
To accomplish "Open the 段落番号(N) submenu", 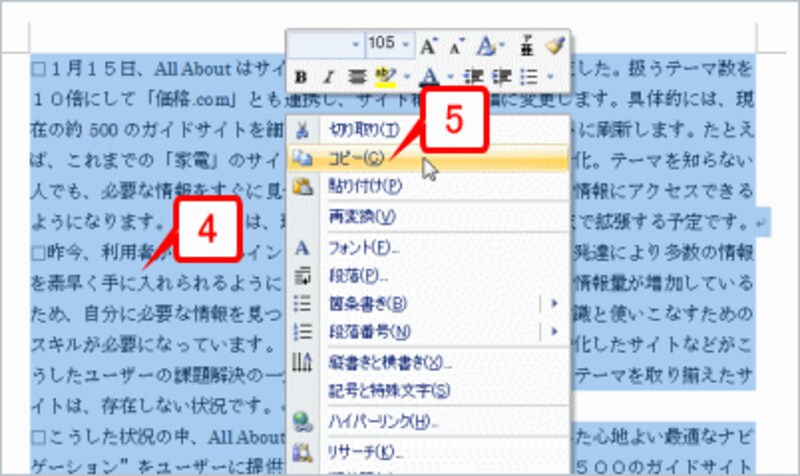I will tap(429, 332).
